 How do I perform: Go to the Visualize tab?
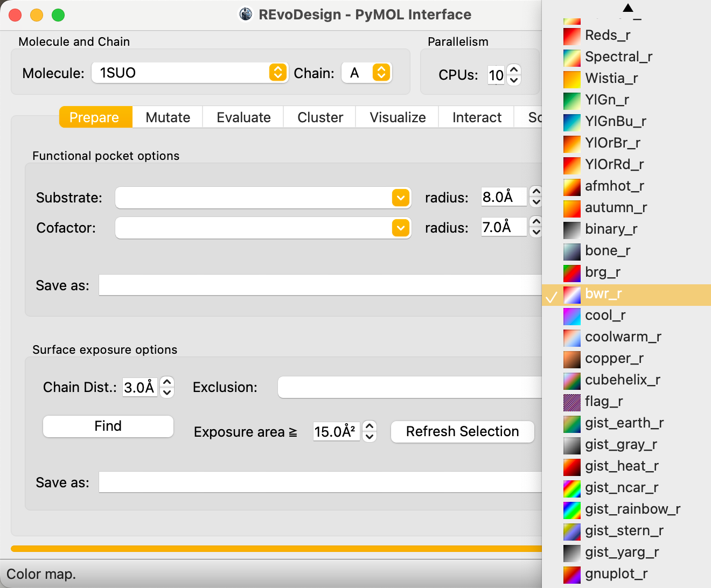click(x=398, y=117)
